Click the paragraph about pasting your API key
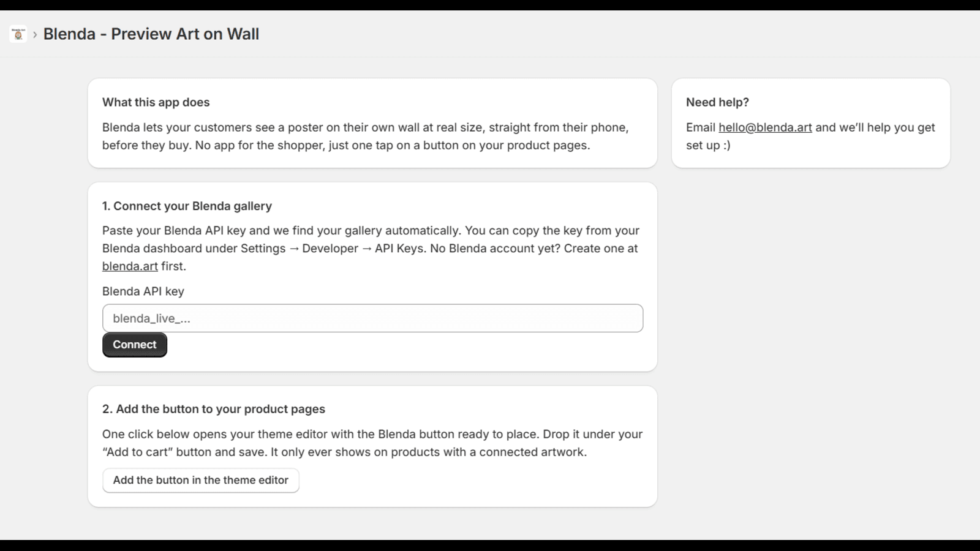Screen dimensions: 980x551 click(371, 249)
